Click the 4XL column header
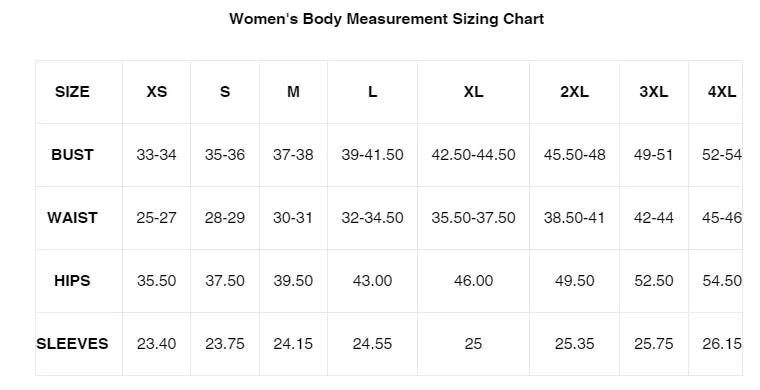The image size is (760, 390). point(722,92)
